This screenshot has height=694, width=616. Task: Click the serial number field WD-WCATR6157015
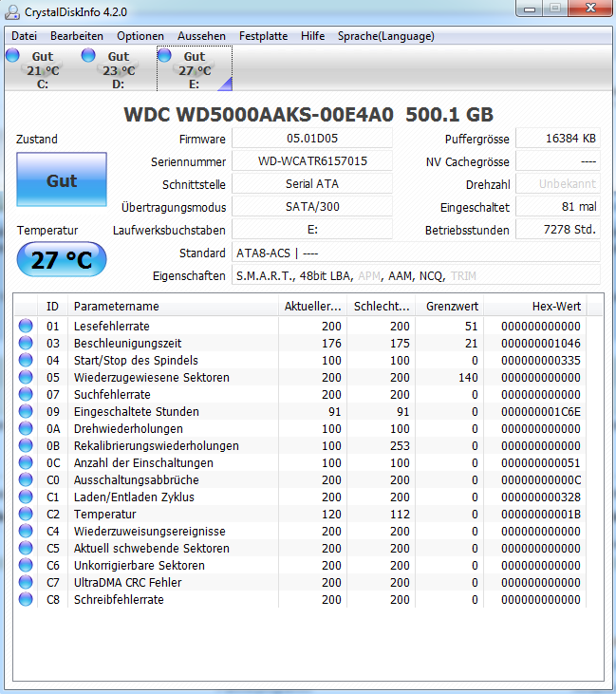tap(312, 161)
